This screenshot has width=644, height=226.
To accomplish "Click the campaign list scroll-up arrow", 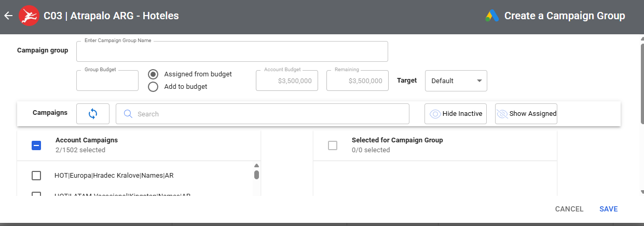I will pyautogui.click(x=256, y=166).
